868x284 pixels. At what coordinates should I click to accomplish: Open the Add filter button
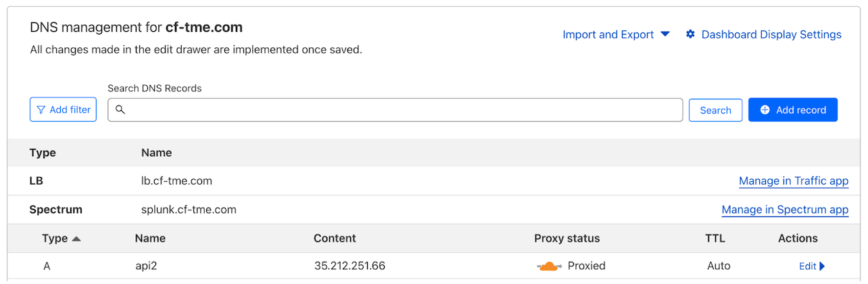[x=64, y=110]
